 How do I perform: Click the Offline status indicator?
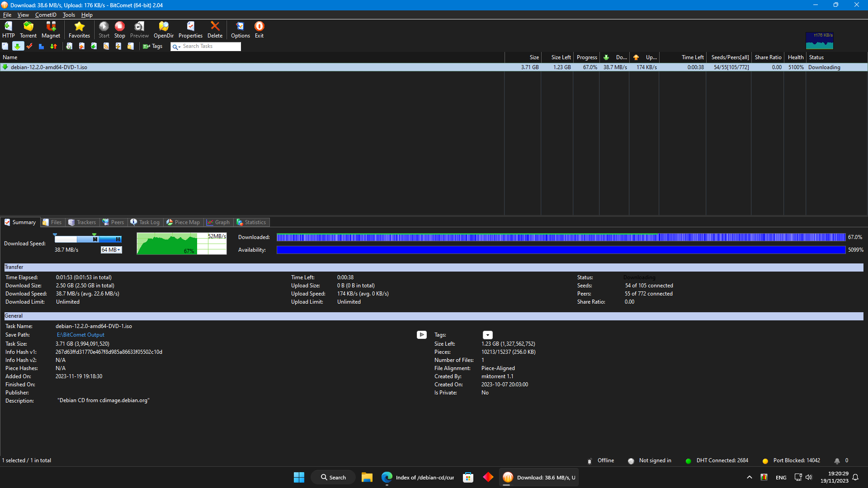tap(601, 460)
